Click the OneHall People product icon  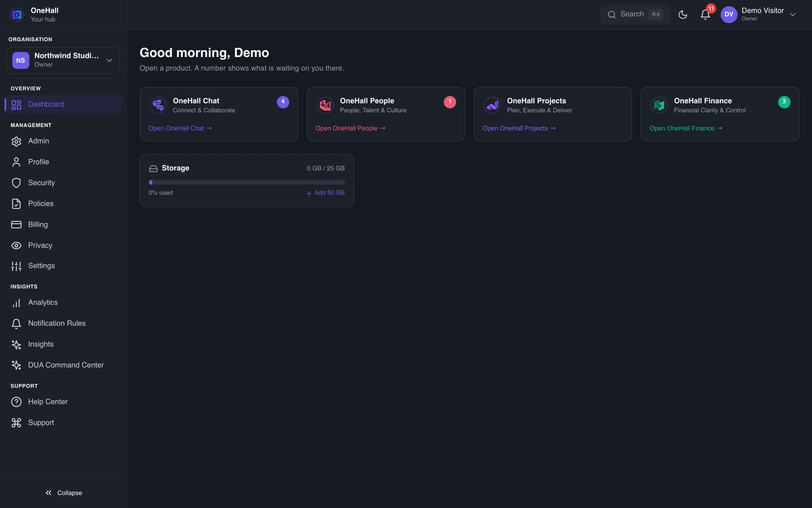(325, 106)
